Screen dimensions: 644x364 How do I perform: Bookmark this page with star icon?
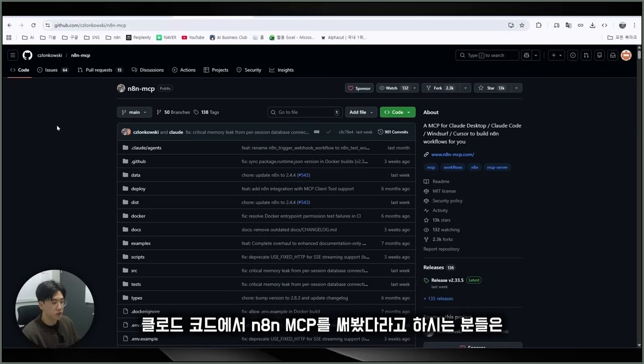522,25
